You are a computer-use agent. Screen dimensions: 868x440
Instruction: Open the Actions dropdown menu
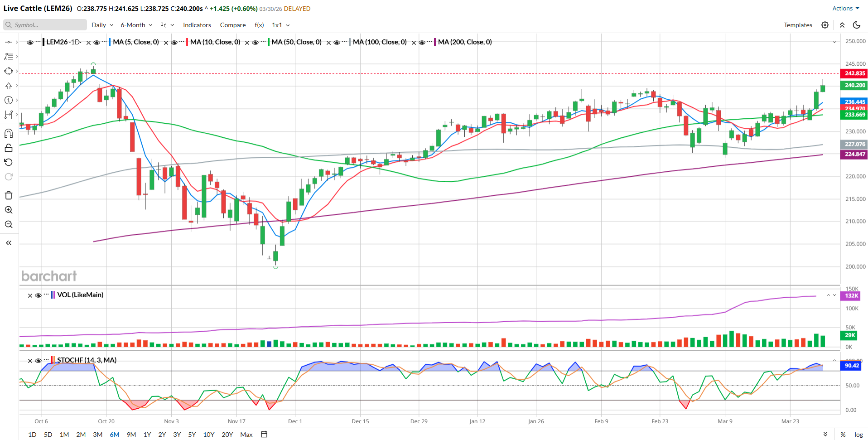[x=845, y=8]
